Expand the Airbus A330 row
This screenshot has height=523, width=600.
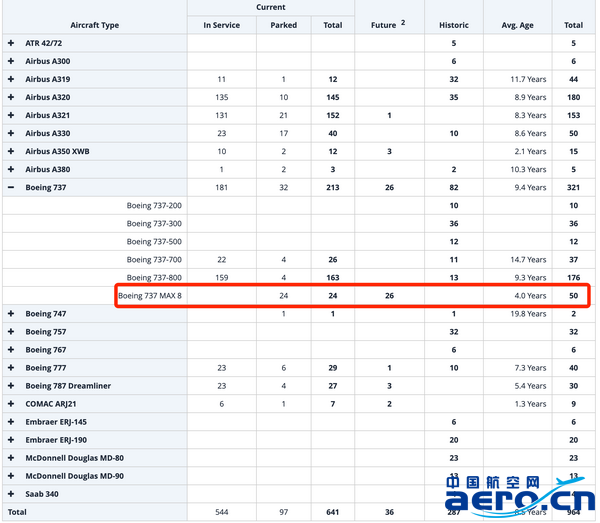point(11,133)
